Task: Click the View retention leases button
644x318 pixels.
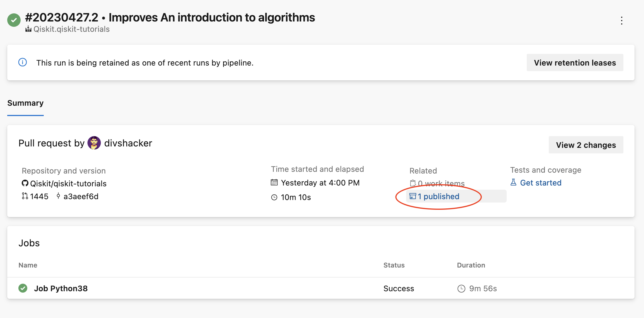Action: pos(575,62)
